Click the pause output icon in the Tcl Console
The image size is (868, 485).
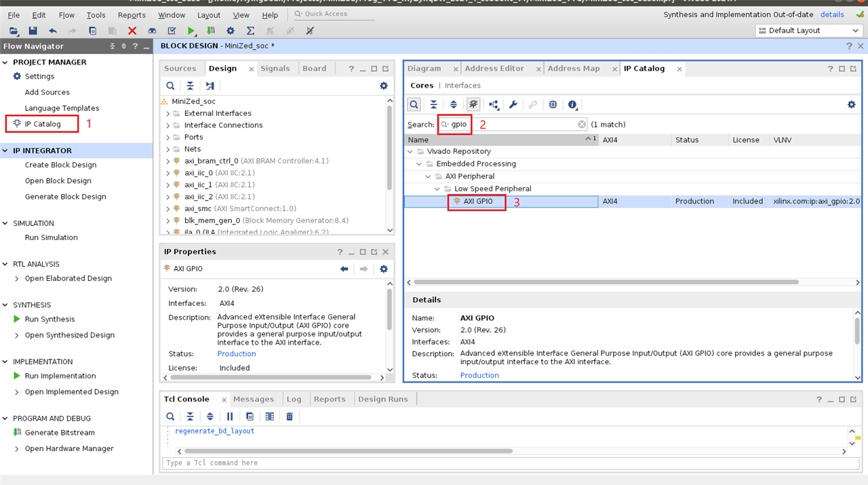[230, 416]
